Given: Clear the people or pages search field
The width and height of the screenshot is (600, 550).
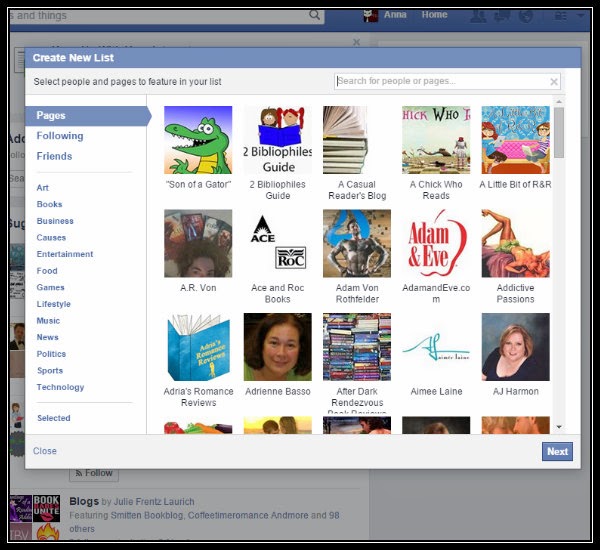Looking at the screenshot, I should pos(553,82).
